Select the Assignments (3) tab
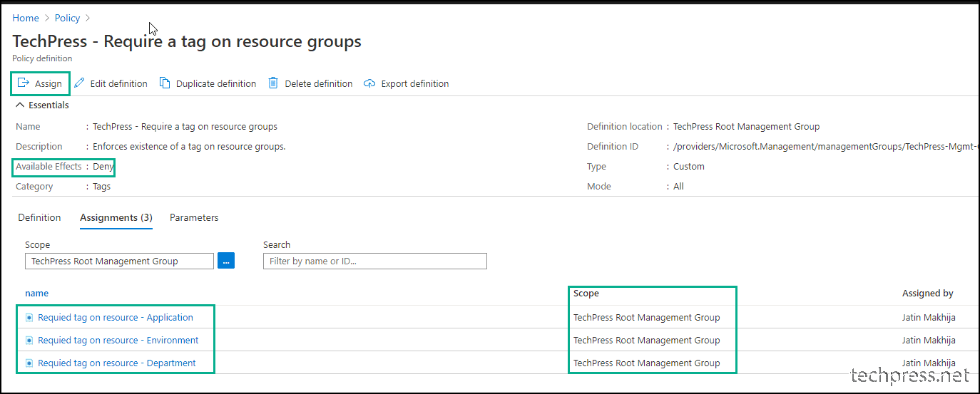 coord(116,218)
